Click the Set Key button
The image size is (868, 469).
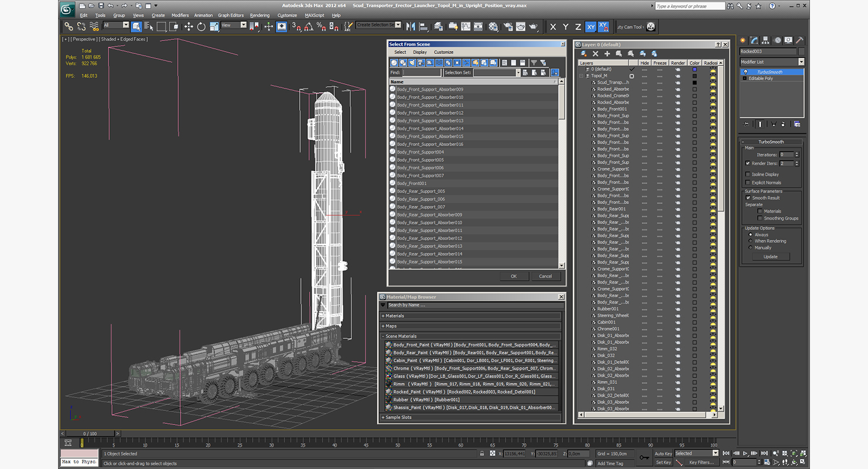(x=663, y=463)
